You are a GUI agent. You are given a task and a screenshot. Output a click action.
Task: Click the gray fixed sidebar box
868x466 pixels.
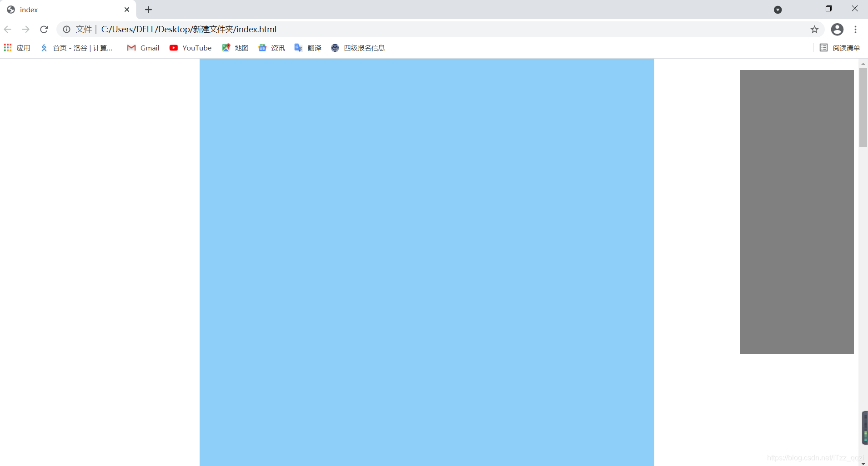797,212
